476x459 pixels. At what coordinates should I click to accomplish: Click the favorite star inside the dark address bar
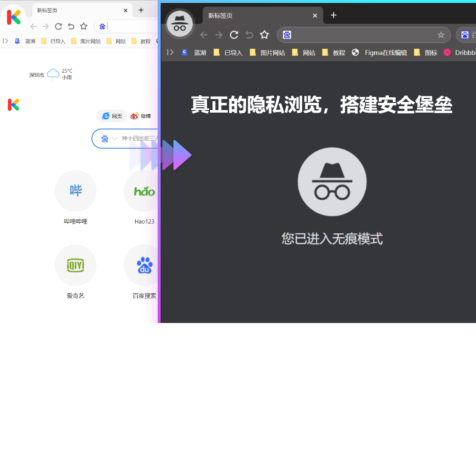pos(441,35)
